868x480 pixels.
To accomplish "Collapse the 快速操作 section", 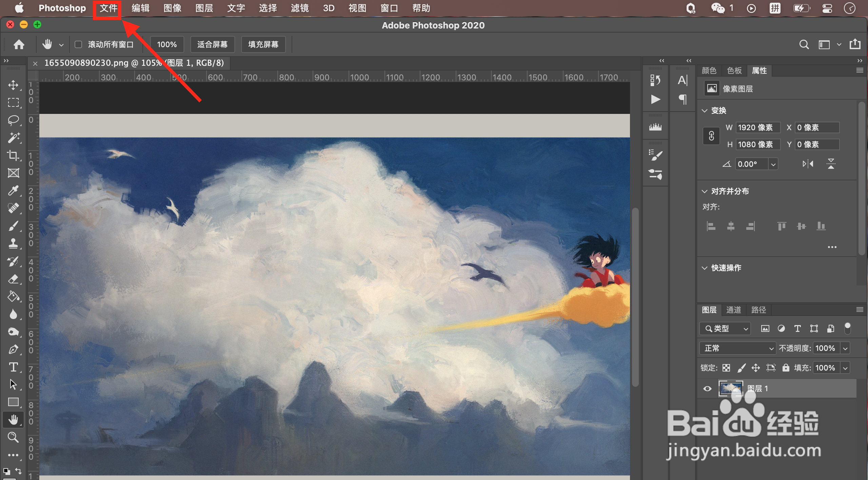I will click(705, 268).
